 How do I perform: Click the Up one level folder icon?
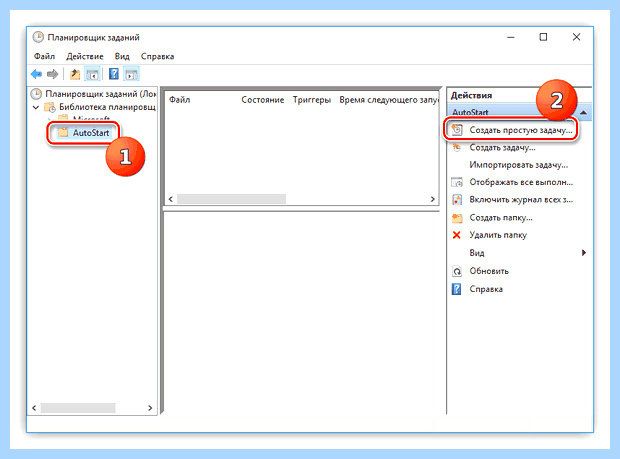(x=75, y=74)
